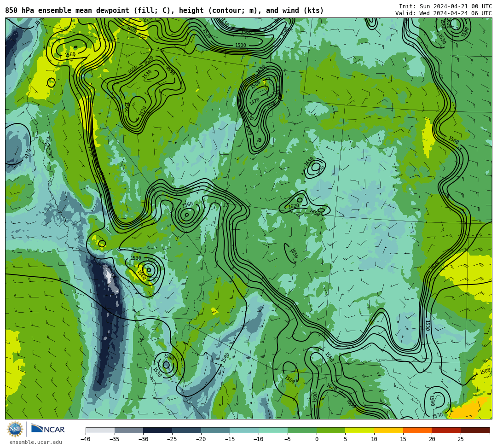Click the 10 colorbar tick label
The height and width of the screenshot is (448, 497).
tap(374, 439)
